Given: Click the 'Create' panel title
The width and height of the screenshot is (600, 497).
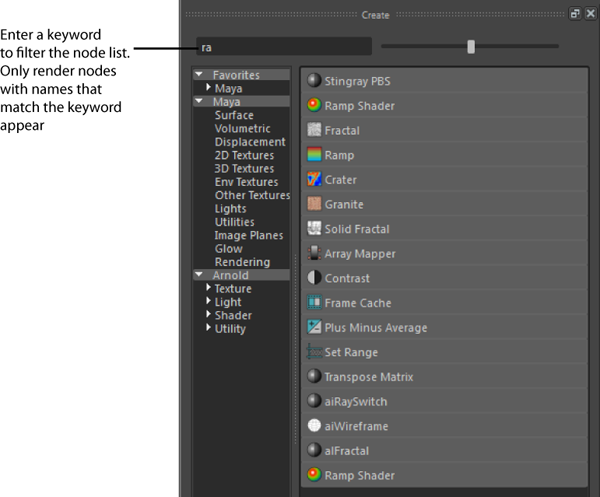Looking at the screenshot, I should pyautogui.click(x=375, y=15).
